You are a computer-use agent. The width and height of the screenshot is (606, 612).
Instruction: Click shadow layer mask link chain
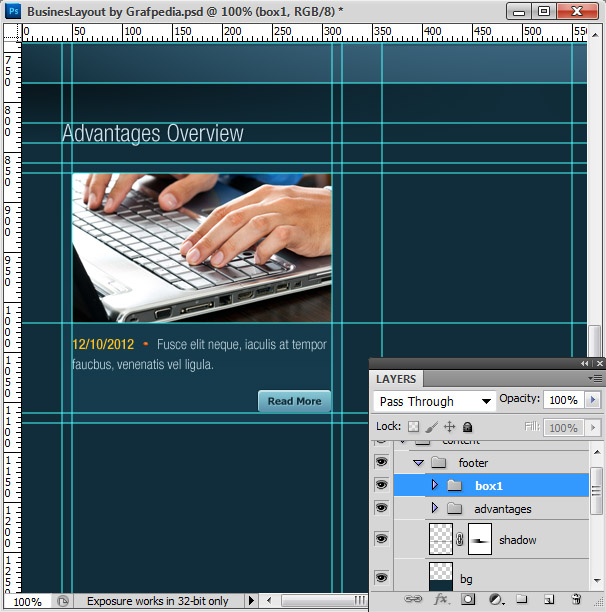point(460,539)
